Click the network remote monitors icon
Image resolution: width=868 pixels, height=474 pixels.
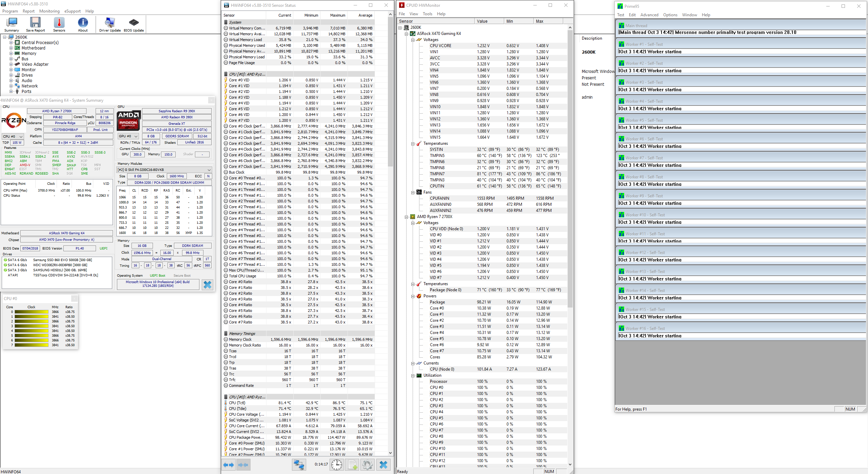[299, 465]
